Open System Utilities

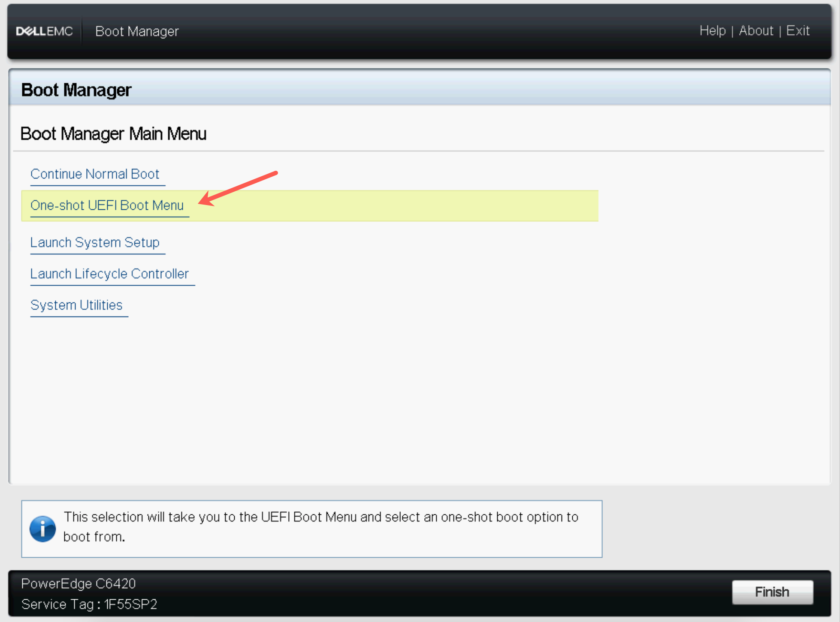(x=76, y=305)
